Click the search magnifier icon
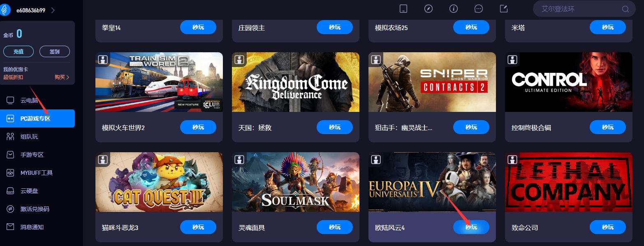 tap(625, 9)
